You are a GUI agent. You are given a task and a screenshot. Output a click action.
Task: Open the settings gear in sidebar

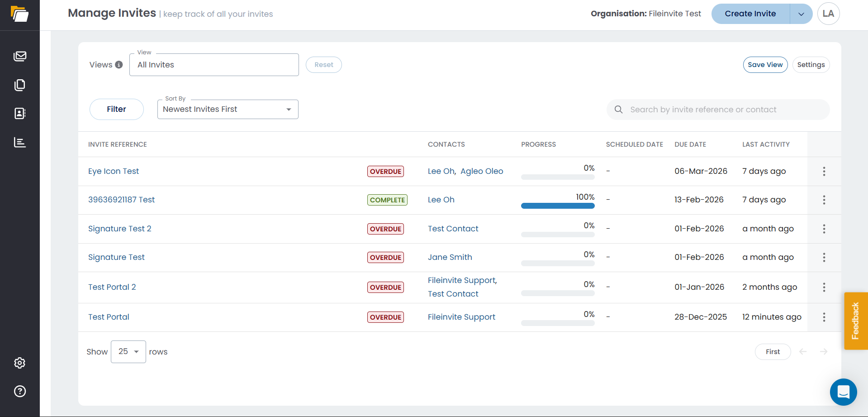(20, 363)
